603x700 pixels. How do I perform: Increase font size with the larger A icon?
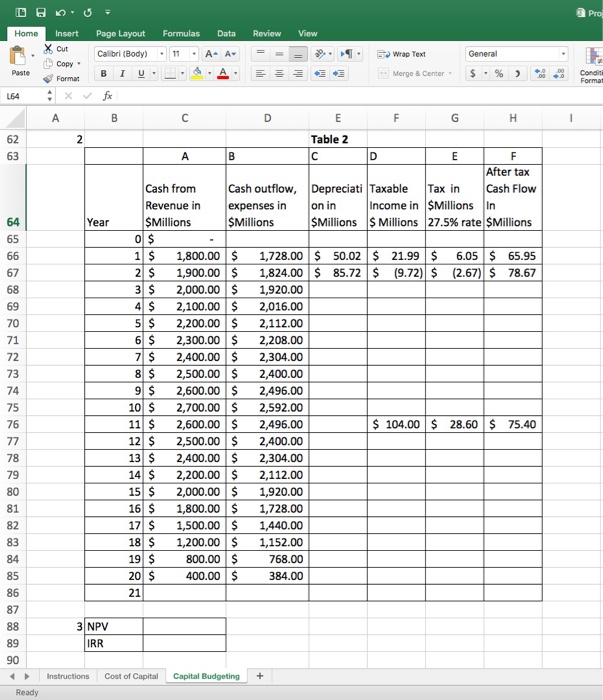tap(211, 54)
